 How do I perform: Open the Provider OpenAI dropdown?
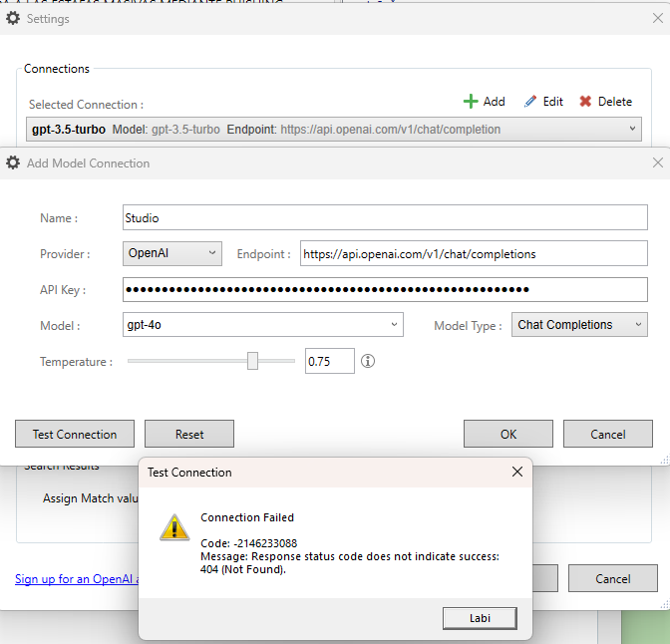172,253
